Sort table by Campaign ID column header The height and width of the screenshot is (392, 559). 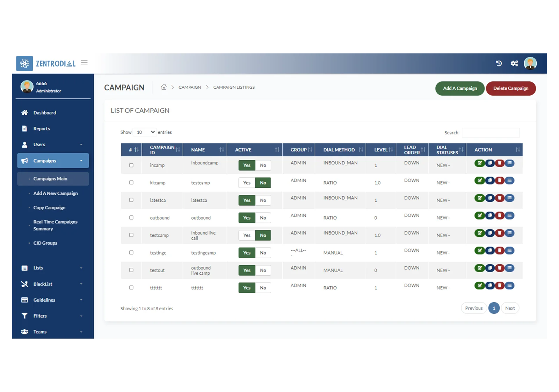pyautogui.click(x=162, y=150)
